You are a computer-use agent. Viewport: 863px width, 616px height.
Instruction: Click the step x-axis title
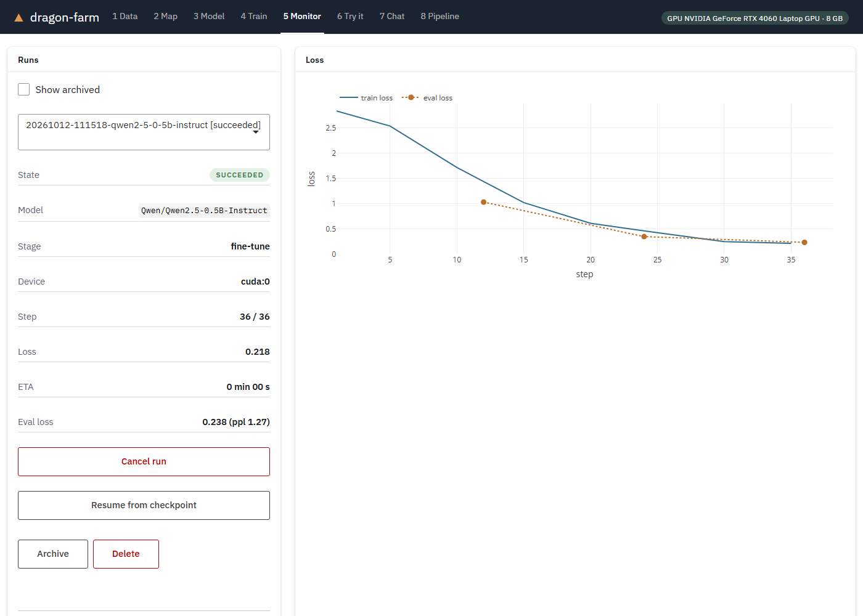point(584,274)
